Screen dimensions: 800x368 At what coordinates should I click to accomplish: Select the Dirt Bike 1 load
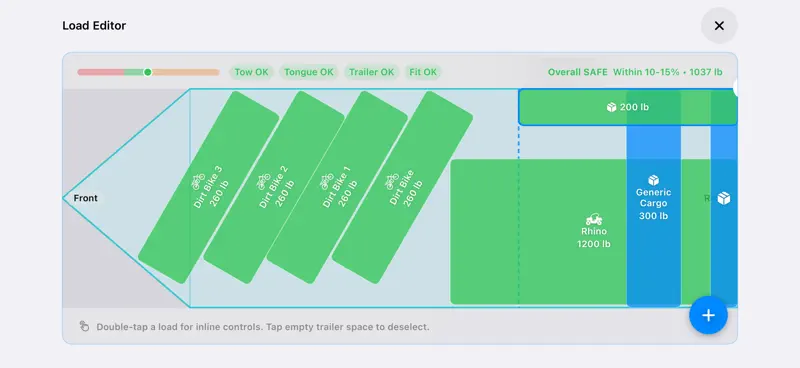337,187
